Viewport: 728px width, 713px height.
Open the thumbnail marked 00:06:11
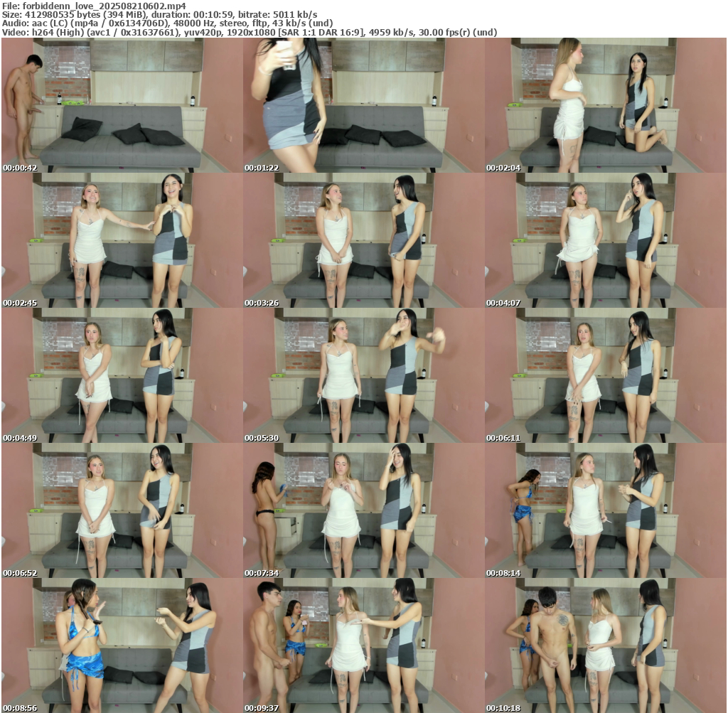(x=605, y=375)
